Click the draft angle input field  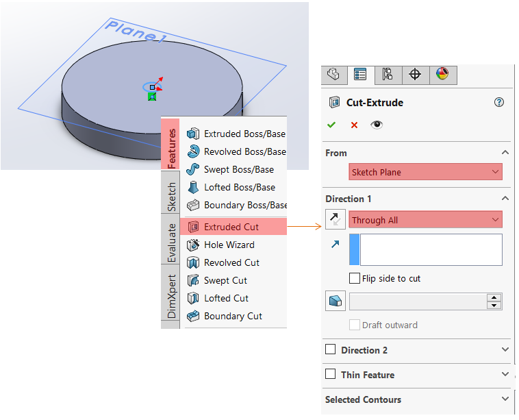click(x=418, y=301)
